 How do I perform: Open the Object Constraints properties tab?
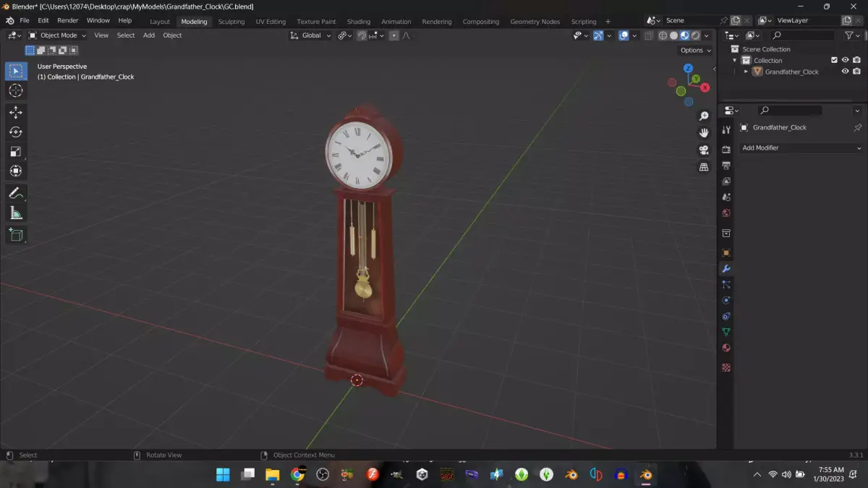click(x=726, y=317)
